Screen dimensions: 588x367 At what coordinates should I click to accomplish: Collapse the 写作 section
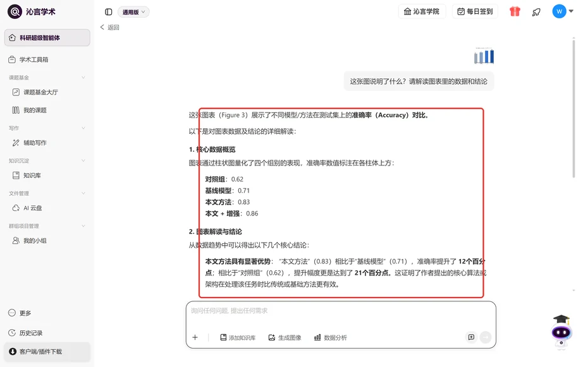83,128
